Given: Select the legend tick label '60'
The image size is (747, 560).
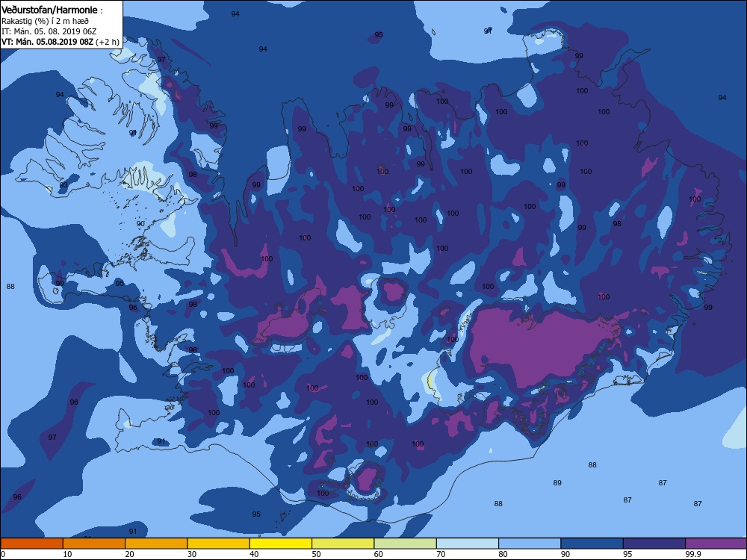Looking at the screenshot, I should 379,554.
